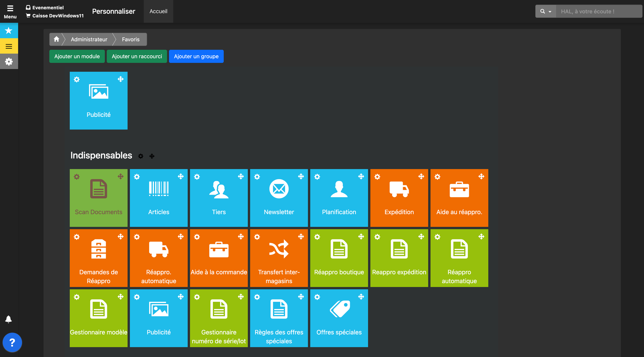Open the Expédition truck tile
Viewport: 644px width, 357px height.
click(399, 198)
